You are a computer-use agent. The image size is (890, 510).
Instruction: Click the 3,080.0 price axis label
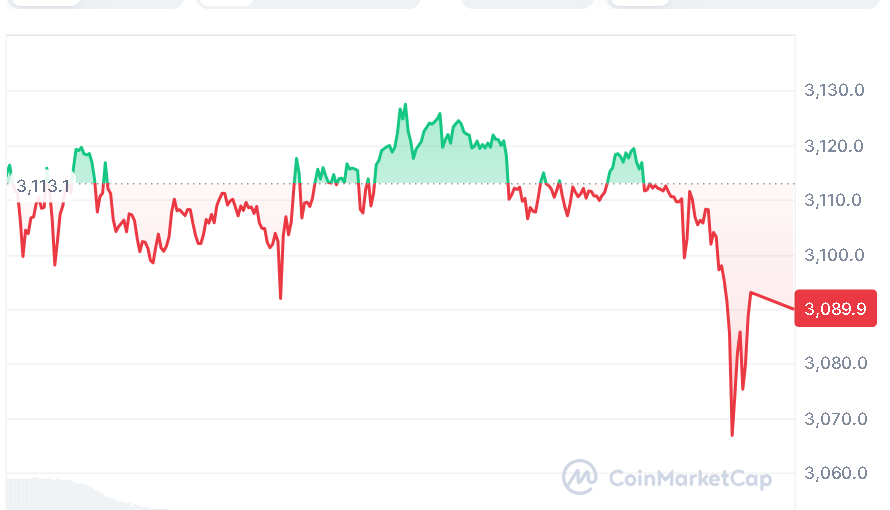[834, 363]
